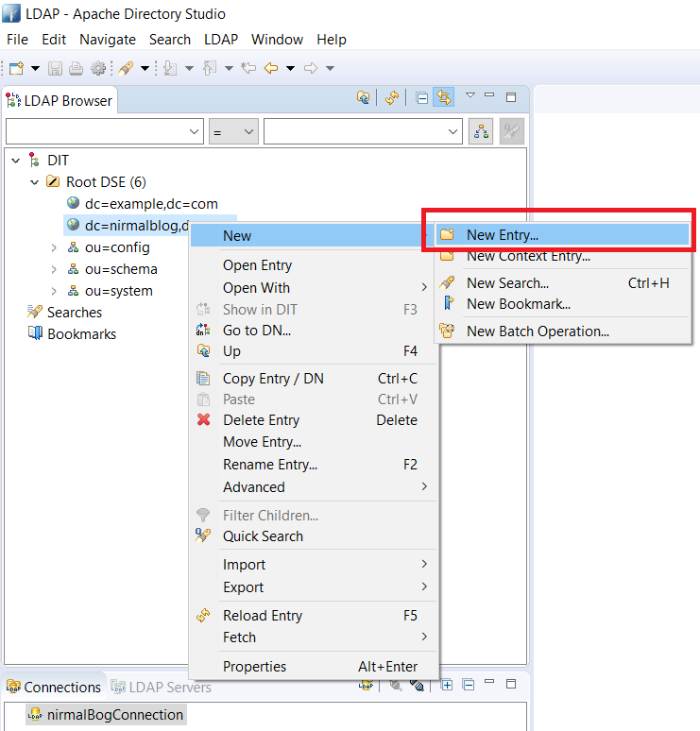The height and width of the screenshot is (731, 700).
Task: Click Reload Entry in context menu
Action: (314, 616)
